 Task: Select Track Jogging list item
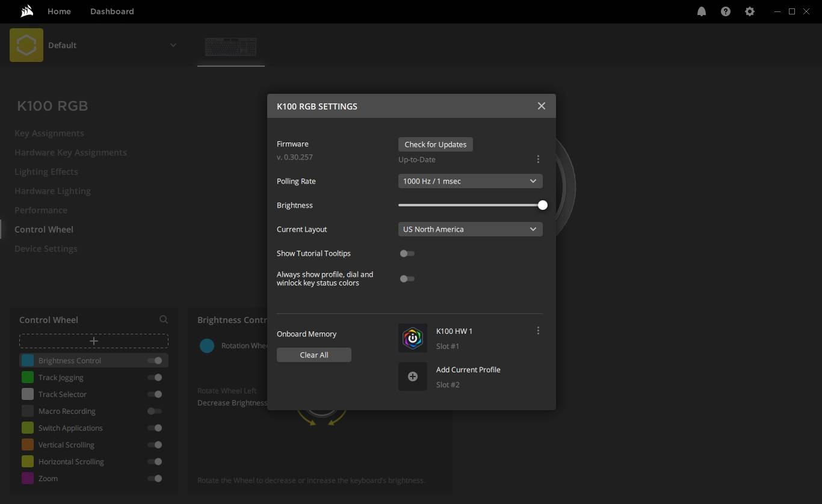click(x=94, y=378)
